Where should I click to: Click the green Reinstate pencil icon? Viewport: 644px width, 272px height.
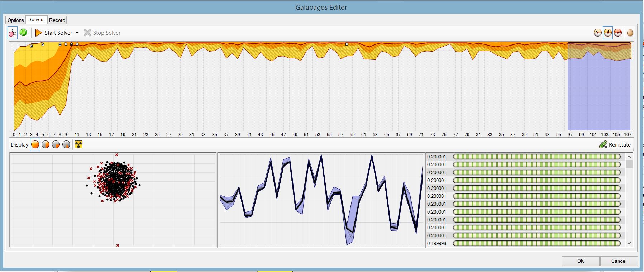coord(603,144)
